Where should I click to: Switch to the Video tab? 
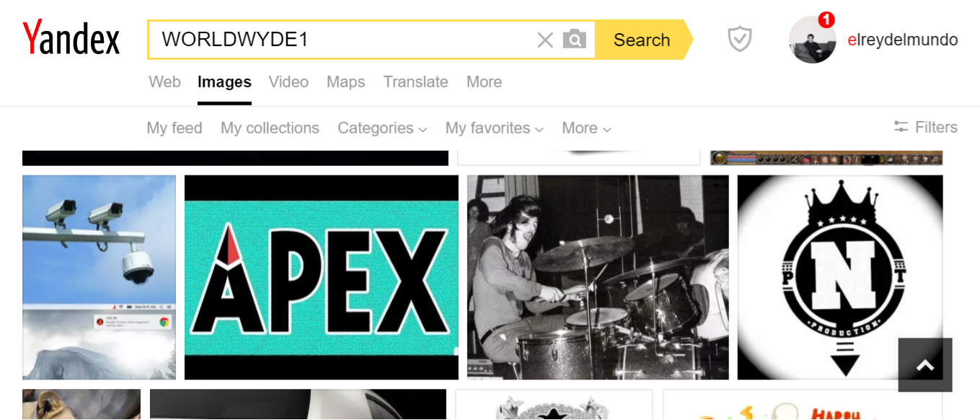point(288,82)
